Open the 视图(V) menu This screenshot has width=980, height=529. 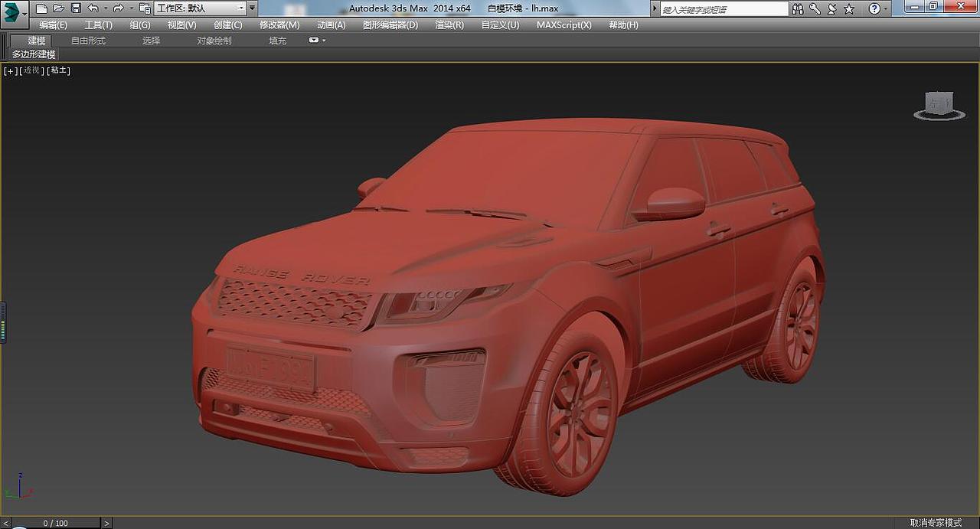click(x=181, y=24)
